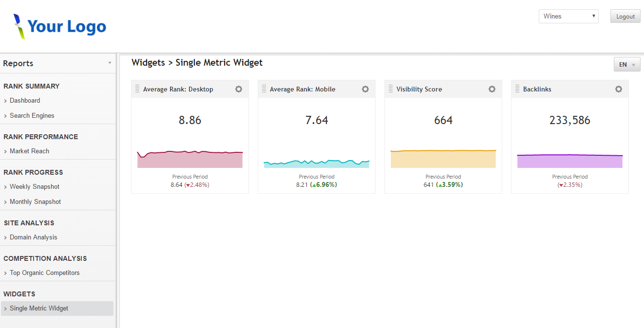The image size is (644, 328).
Task: Click the Visibility Score widget gear icon
Action: click(x=492, y=89)
